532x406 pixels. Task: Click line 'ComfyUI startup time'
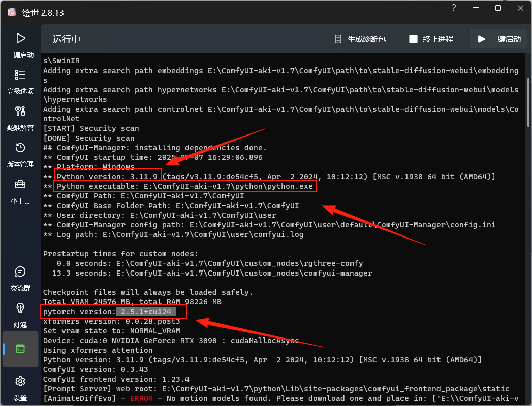152,158
